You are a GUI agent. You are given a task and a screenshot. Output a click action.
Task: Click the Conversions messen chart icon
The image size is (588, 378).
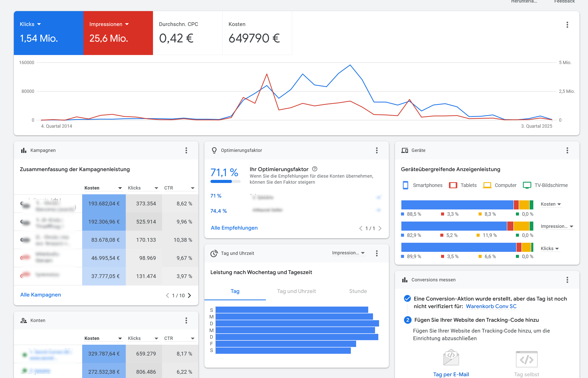(405, 280)
